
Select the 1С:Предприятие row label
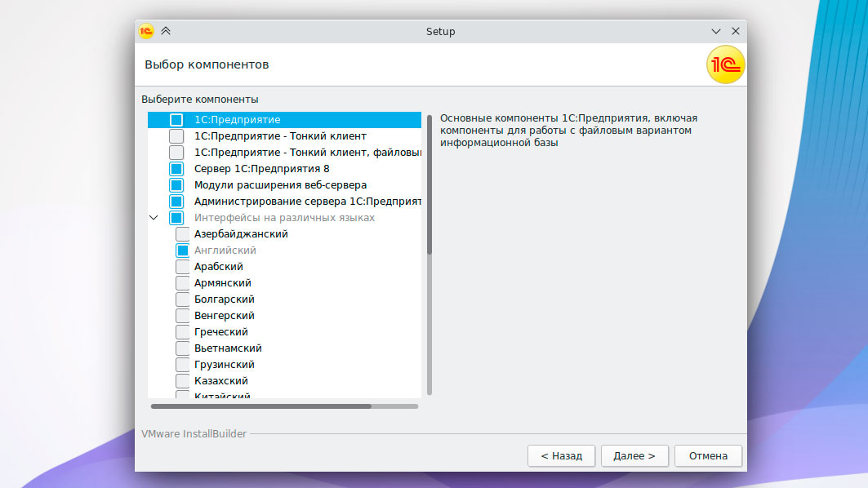click(x=237, y=119)
